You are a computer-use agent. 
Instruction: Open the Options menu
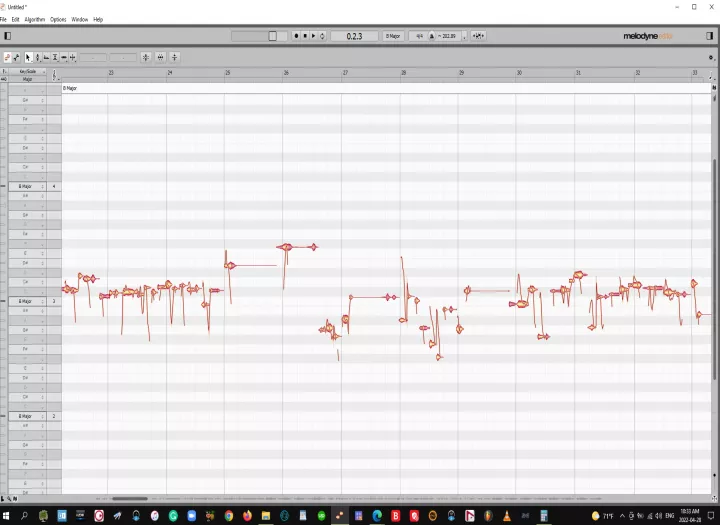(x=58, y=19)
